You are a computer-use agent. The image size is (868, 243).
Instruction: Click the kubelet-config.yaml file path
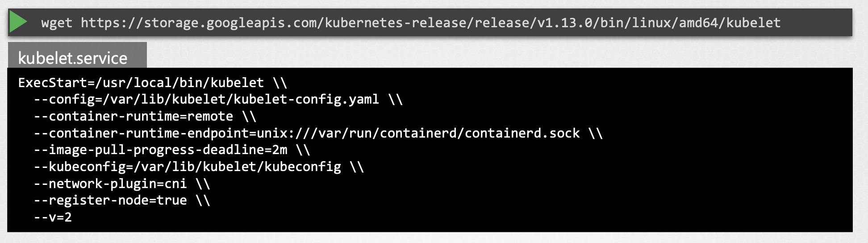click(306, 99)
